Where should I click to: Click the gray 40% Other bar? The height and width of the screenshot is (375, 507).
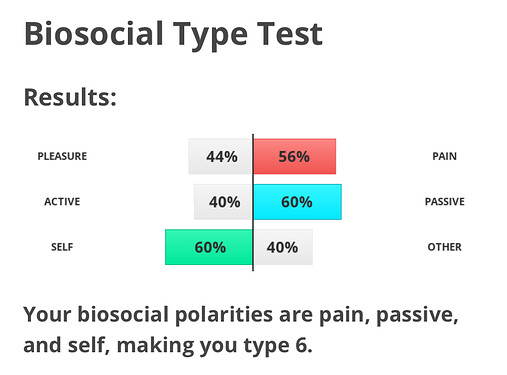tap(283, 247)
